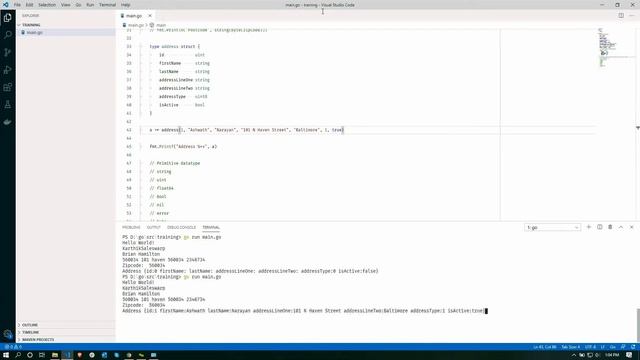The image size is (640, 360).
Task: Open the View menu
Action: click(66, 5)
